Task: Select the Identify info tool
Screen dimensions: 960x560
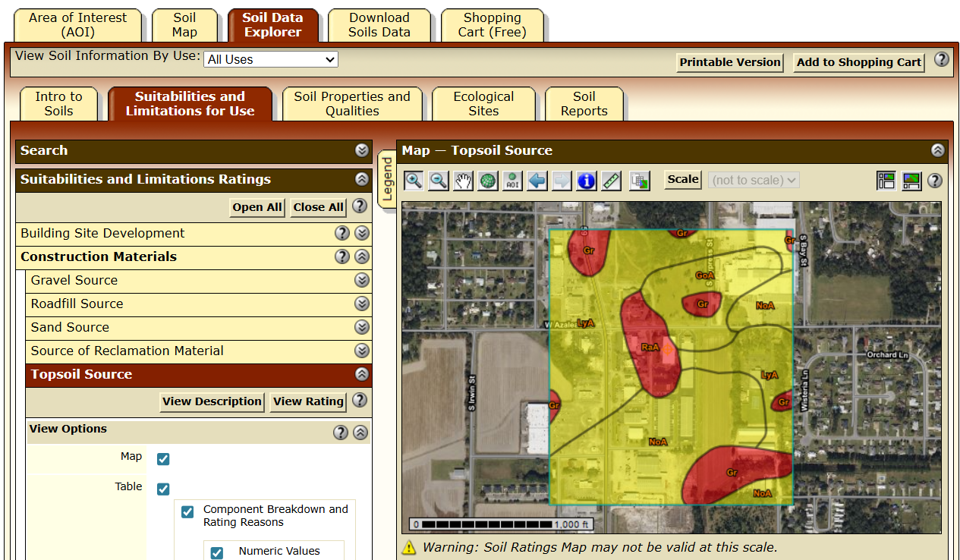Action: (586, 181)
